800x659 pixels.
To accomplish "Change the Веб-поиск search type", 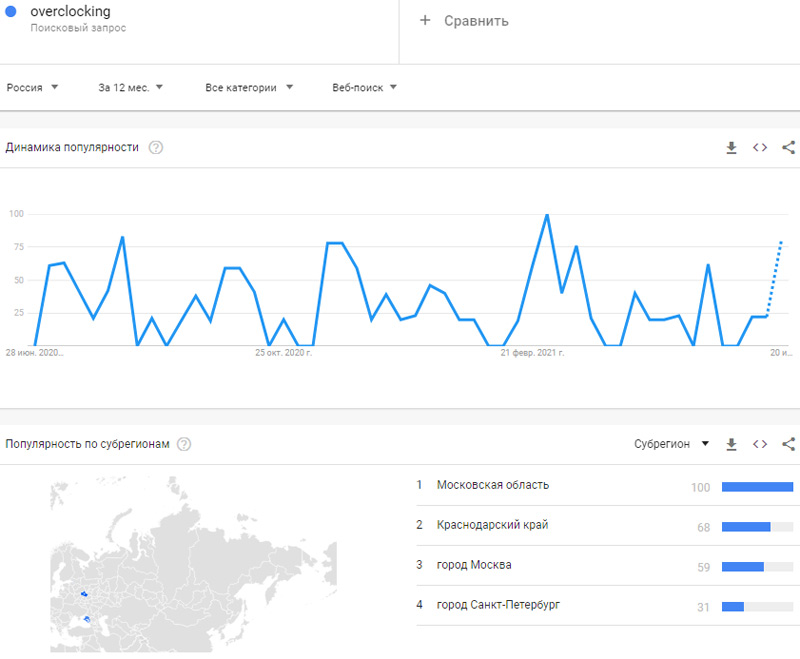I will coord(365,87).
